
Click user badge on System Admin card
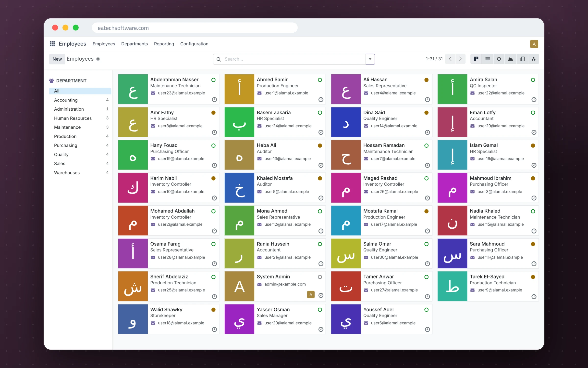click(311, 295)
